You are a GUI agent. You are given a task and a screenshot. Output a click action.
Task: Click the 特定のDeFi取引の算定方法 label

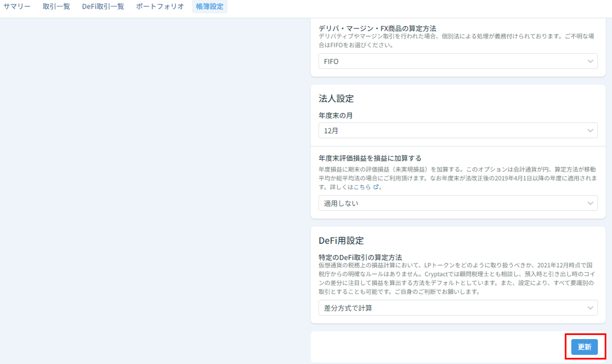click(x=360, y=257)
